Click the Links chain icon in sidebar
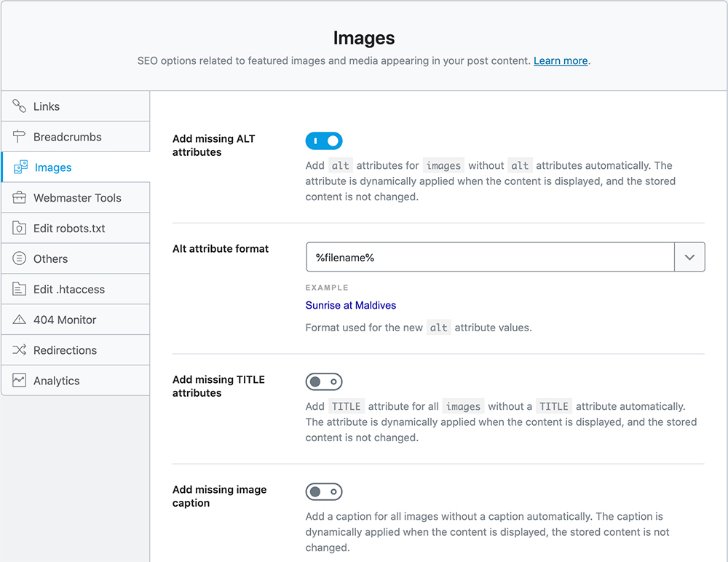The height and width of the screenshot is (562, 728). pos(20,106)
